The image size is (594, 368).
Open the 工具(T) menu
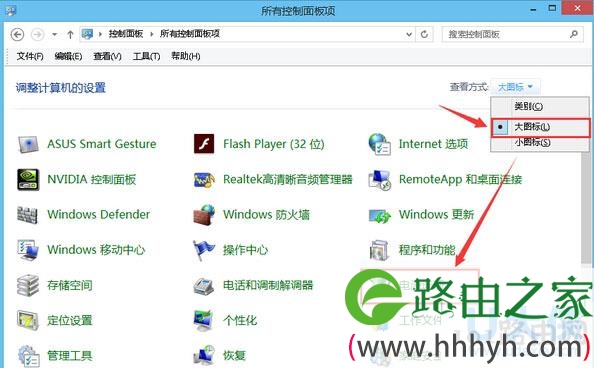tap(146, 56)
